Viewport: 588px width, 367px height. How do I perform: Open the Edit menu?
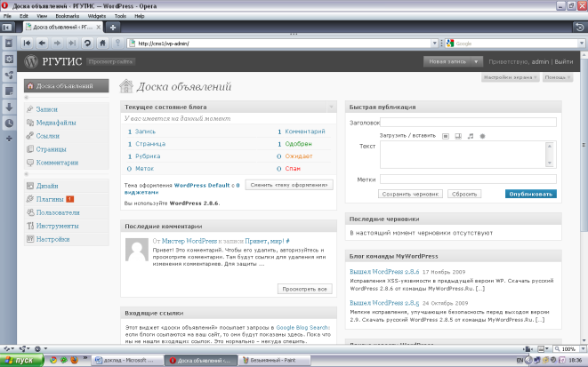pyautogui.click(x=24, y=16)
